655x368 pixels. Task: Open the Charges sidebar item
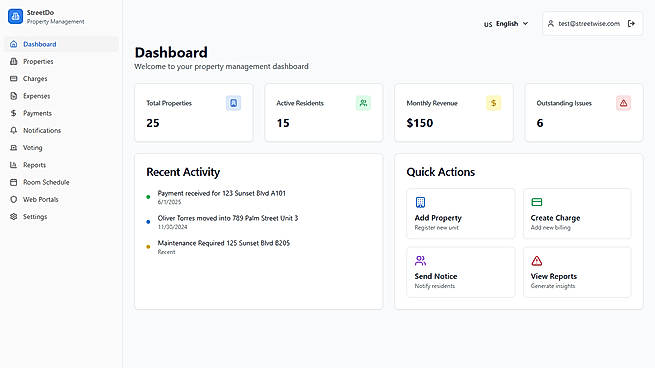[x=61, y=79]
